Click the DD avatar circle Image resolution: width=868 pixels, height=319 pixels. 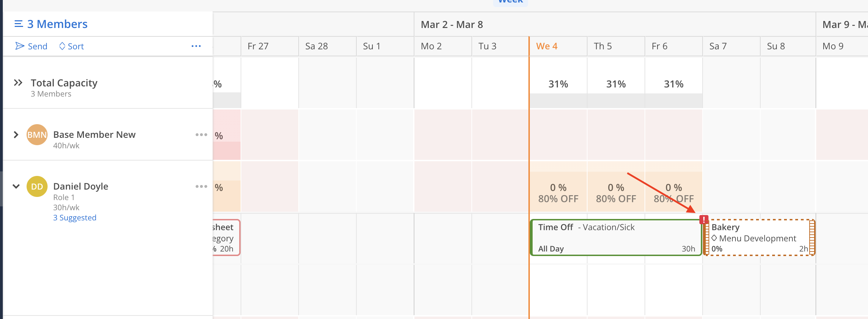(37, 186)
